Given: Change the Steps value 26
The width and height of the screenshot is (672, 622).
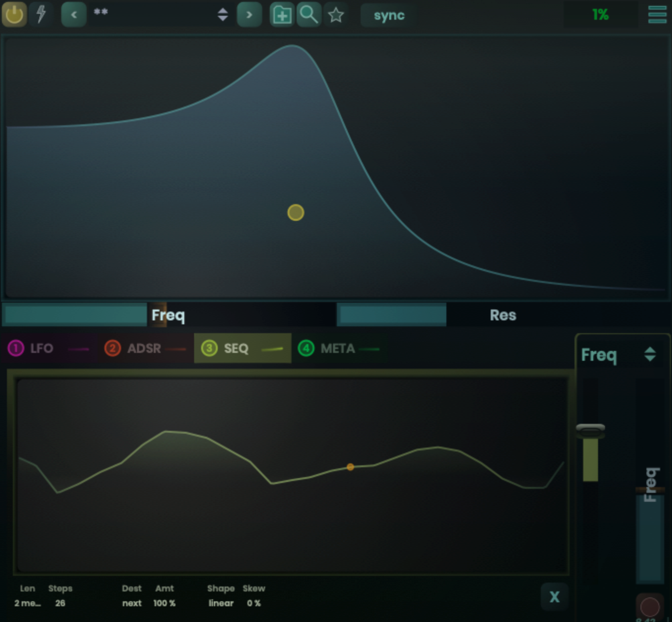Looking at the screenshot, I should [x=60, y=603].
